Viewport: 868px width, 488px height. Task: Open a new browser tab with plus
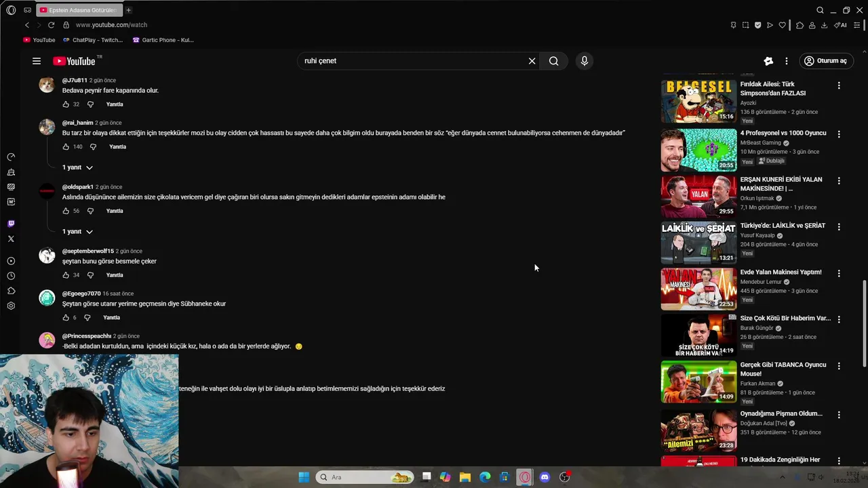pos(128,10)
